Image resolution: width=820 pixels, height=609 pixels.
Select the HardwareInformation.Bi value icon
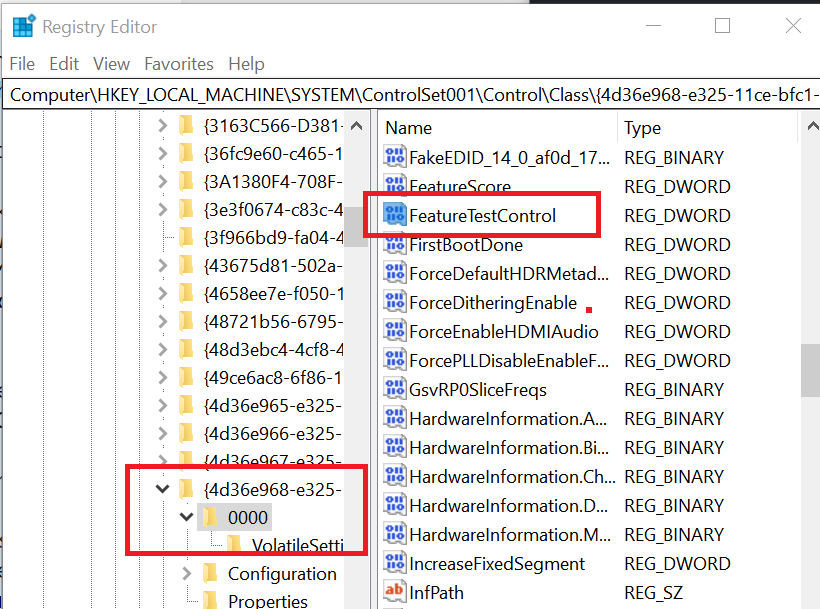[394, 447]
